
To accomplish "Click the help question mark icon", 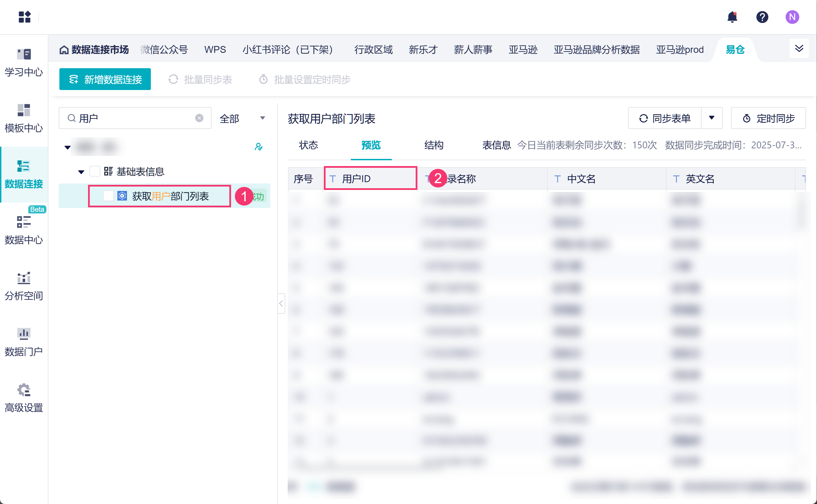I will point(762,17).
